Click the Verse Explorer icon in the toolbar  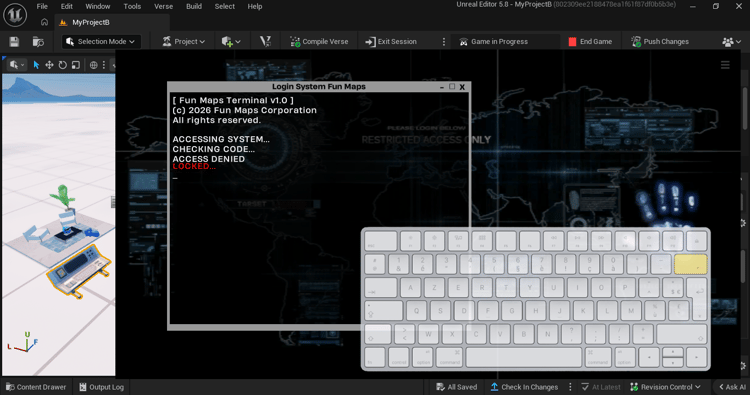[265, 42]
